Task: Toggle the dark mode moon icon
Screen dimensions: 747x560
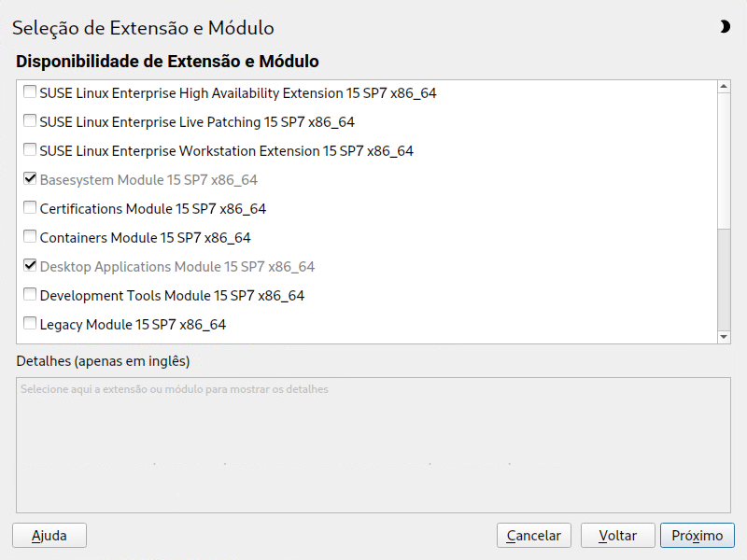Action: click(725, 27)
